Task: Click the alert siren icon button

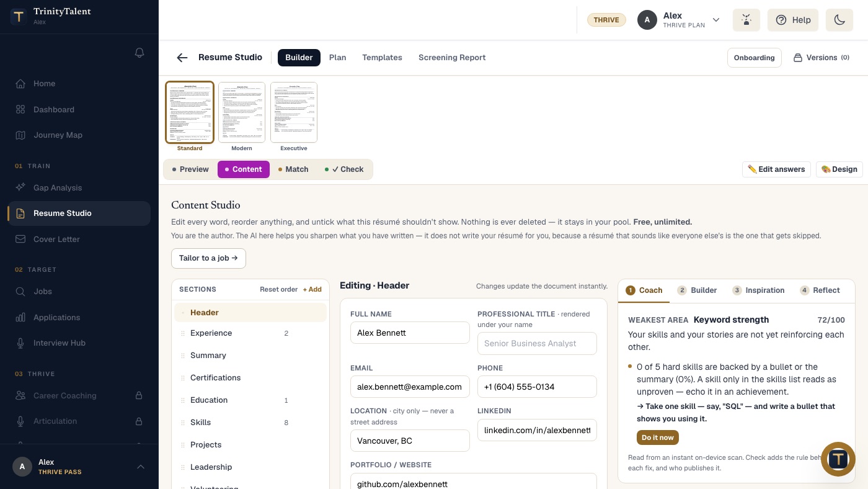Action: pos(746,20)
